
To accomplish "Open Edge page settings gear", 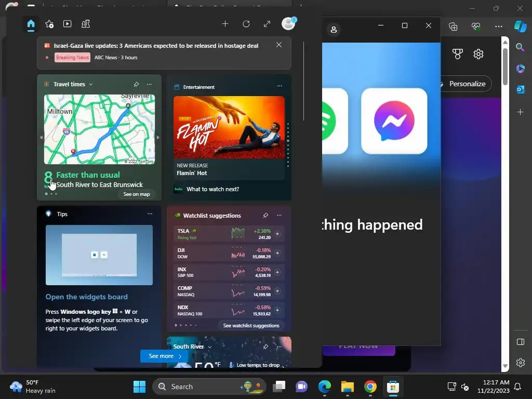I will pyautogui.click(x=478, y=54).
